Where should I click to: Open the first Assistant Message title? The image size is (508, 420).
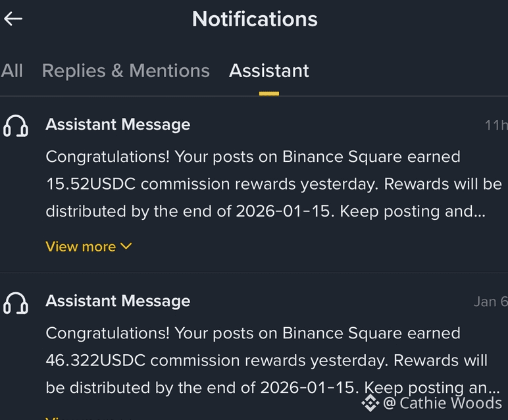coord(118,124)
